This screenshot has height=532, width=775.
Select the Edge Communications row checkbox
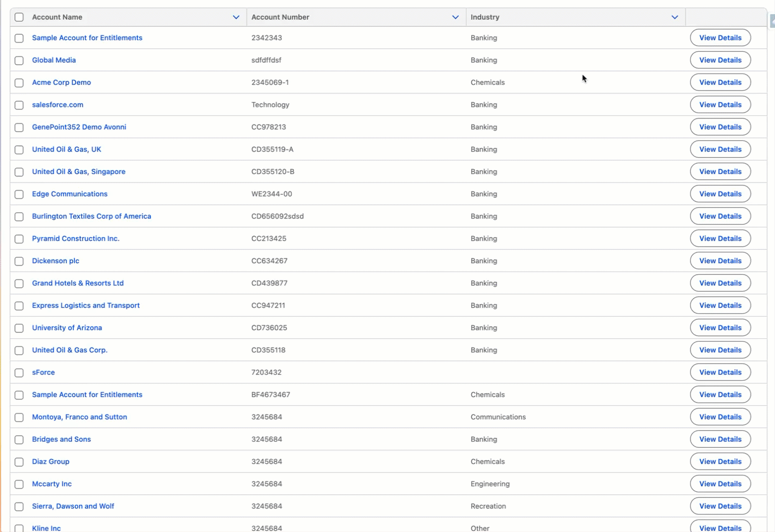[x=19, y=194]
